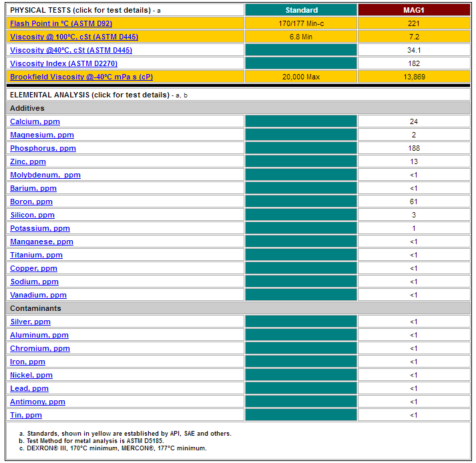
Task: Click the phosphorus value 188
Action: (x=414, y=148)
